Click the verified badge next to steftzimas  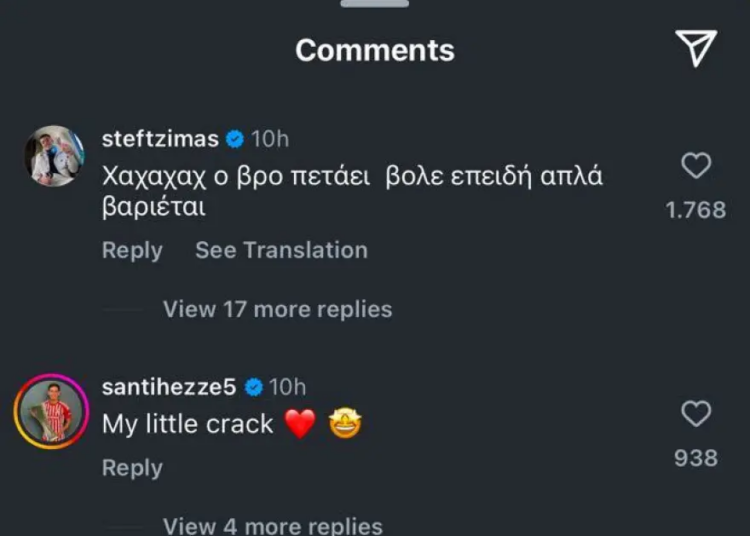pos(236,139)
